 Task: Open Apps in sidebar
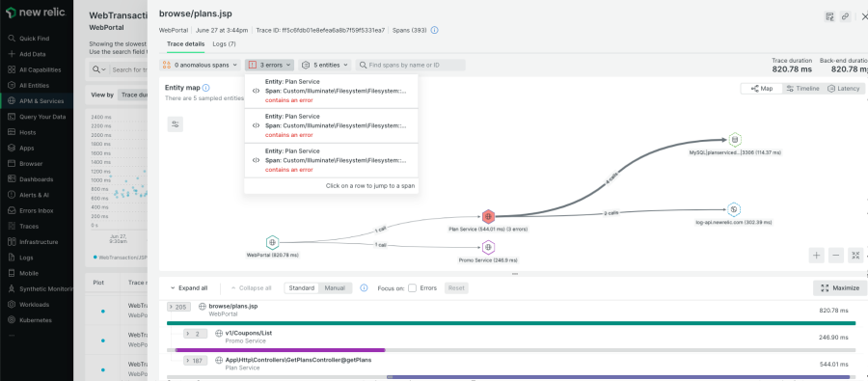pyautogui.click(x=27, y=148)
